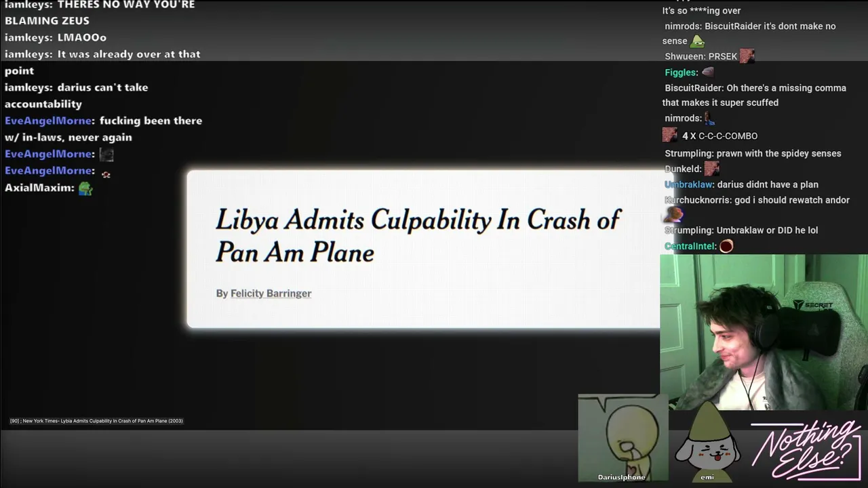Screen dimensions: 868x488
Task: Click the emi avatar character
Action: pyautogui.click(x=707, y=441)
